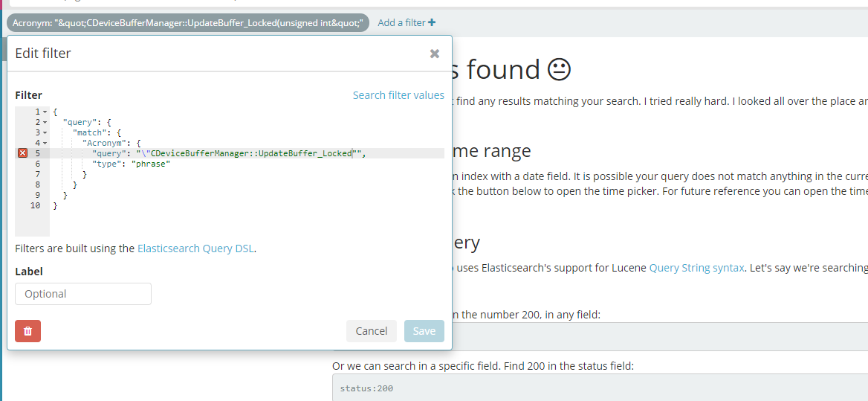Collapse the "query" block on line 2
This screenshot has height=401, width=868.
[x=45, y=122]
